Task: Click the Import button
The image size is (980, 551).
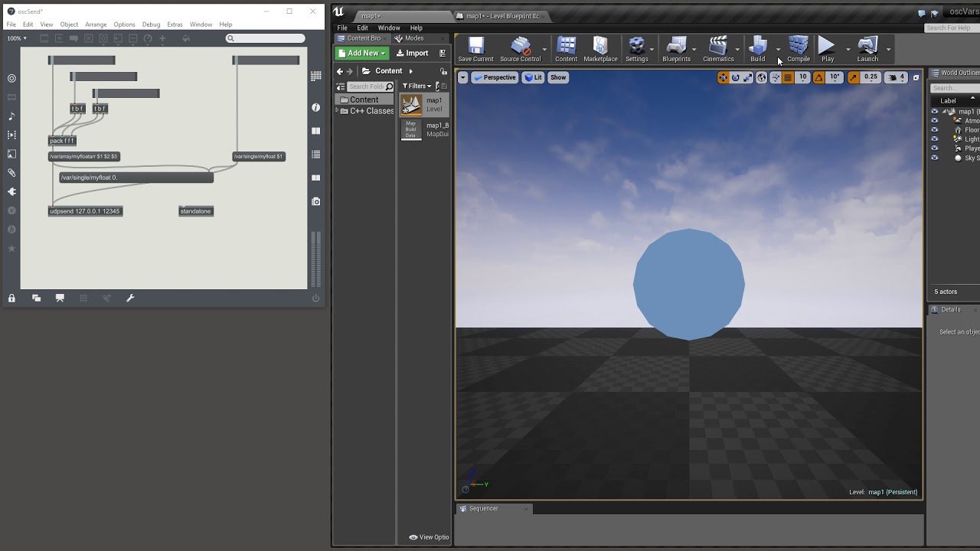Action: click(x=412, y=53)
